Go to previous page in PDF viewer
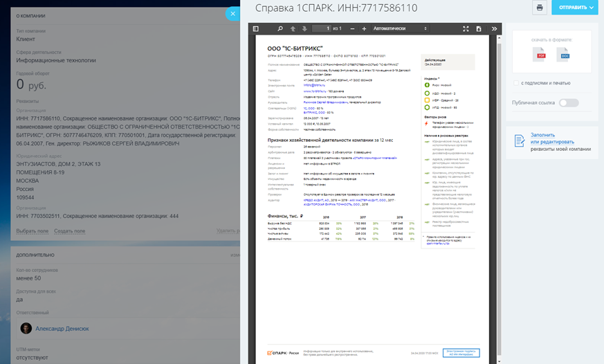The image size is (604, 364). [293, 29]
